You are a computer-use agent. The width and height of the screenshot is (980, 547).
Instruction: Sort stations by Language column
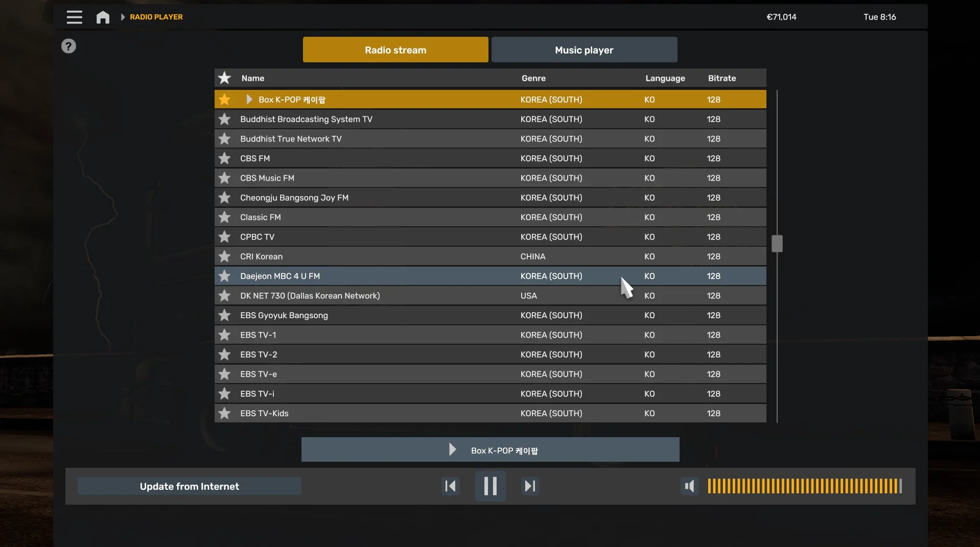coord(665,78)
